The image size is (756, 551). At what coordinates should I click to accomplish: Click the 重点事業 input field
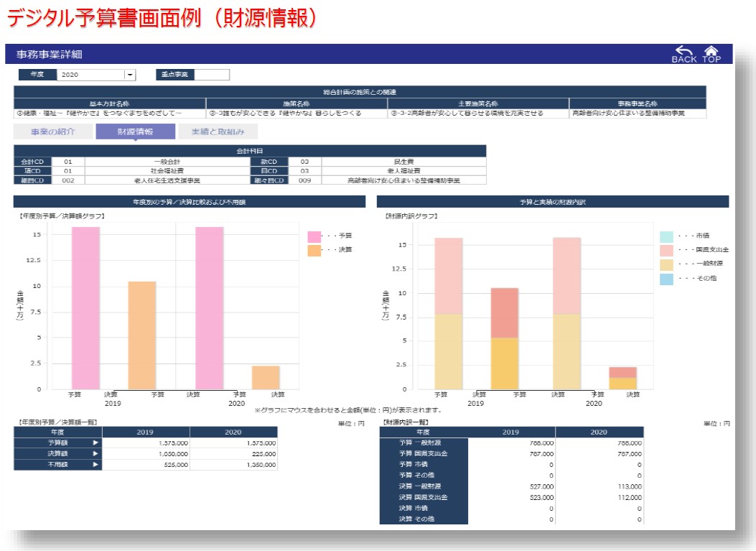tap(212, 75)
